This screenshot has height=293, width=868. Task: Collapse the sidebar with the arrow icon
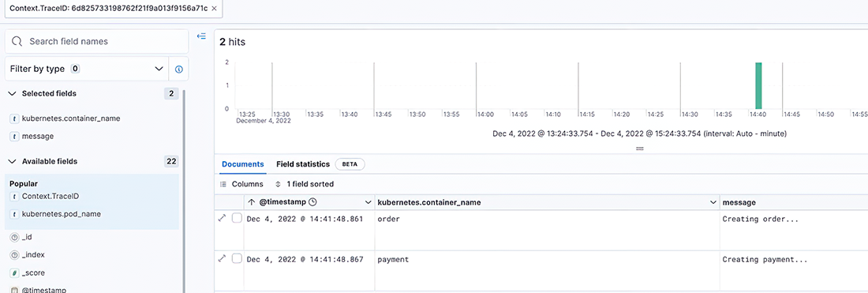[201, 36]
